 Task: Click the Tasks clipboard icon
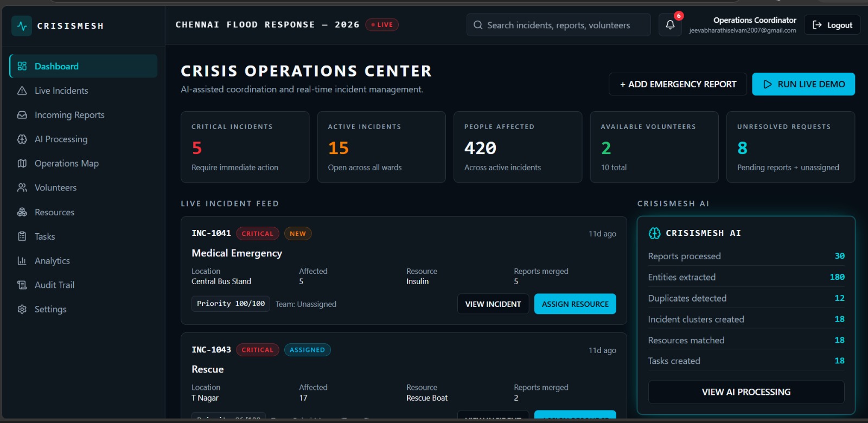22,236
